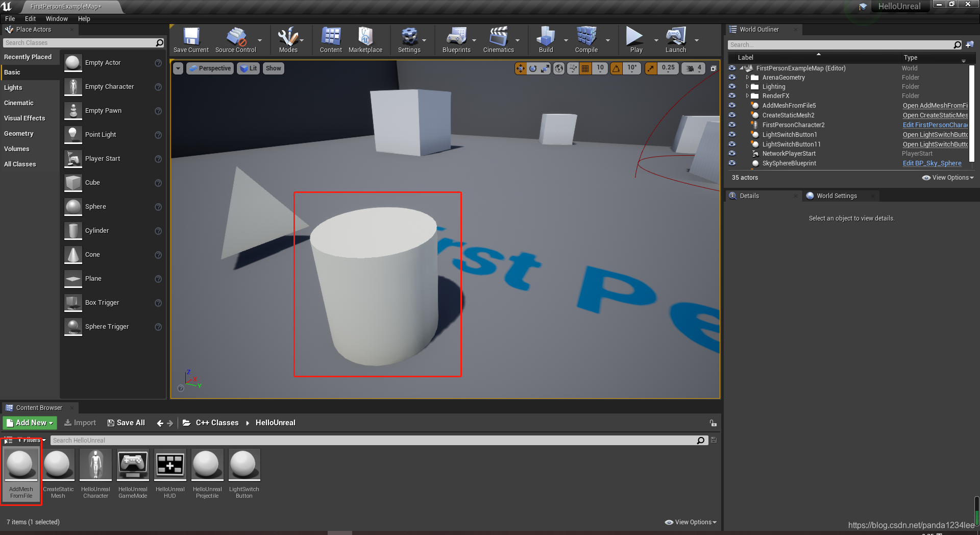The height and width of the screenshot is (535, 980).
Task: Toggle world/local coordinate system globe icon
Action: [559, 68]
